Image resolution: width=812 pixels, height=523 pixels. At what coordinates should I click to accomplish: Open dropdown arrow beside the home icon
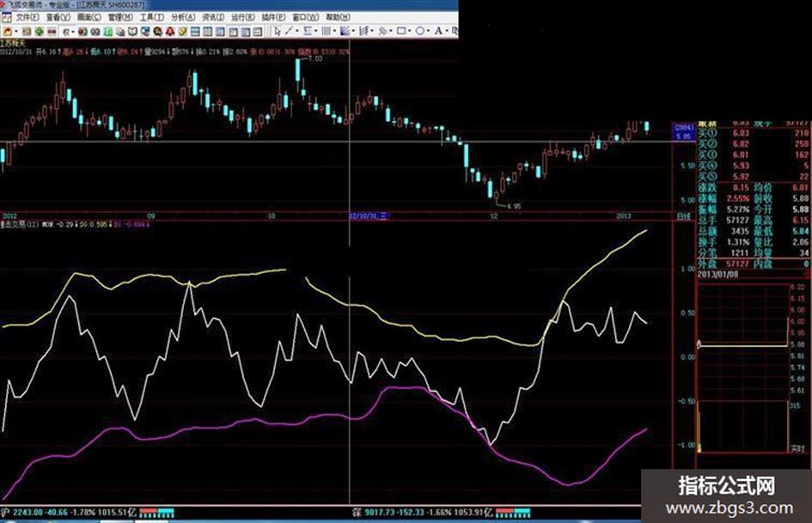point(16,32)
